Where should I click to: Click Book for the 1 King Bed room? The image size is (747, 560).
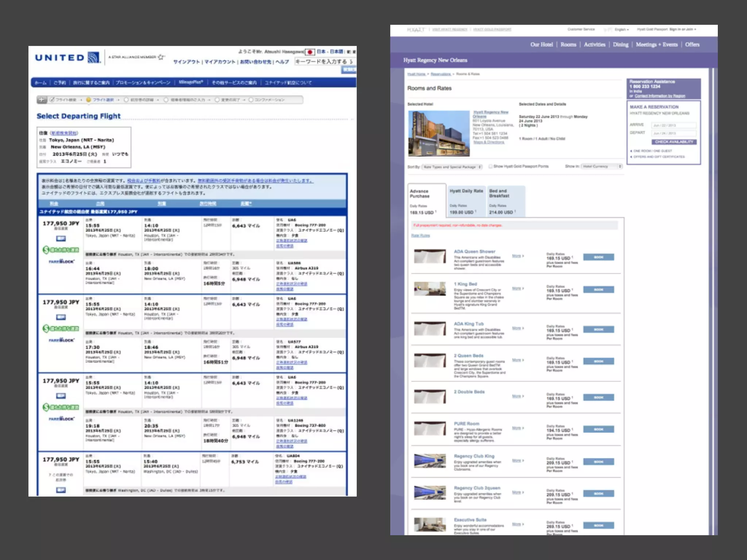[598, 289]
